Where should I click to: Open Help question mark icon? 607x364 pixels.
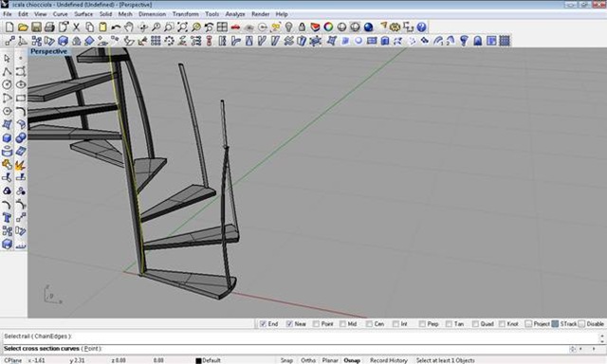point(421,27)
